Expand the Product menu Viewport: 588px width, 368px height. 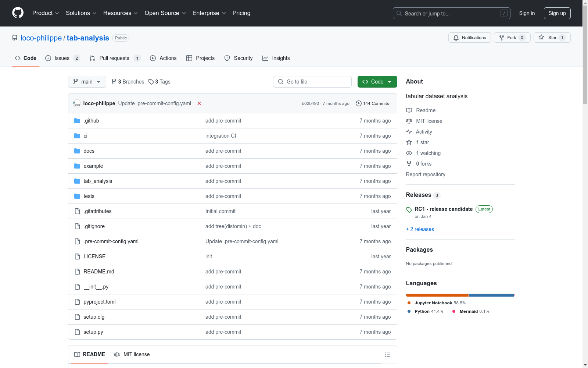coord(46,13)
